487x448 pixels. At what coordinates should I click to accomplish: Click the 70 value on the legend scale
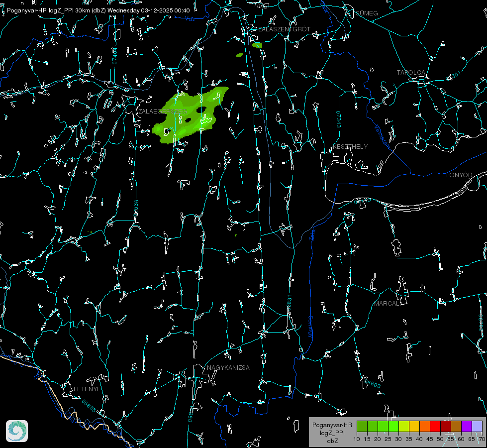pos(482,439)
